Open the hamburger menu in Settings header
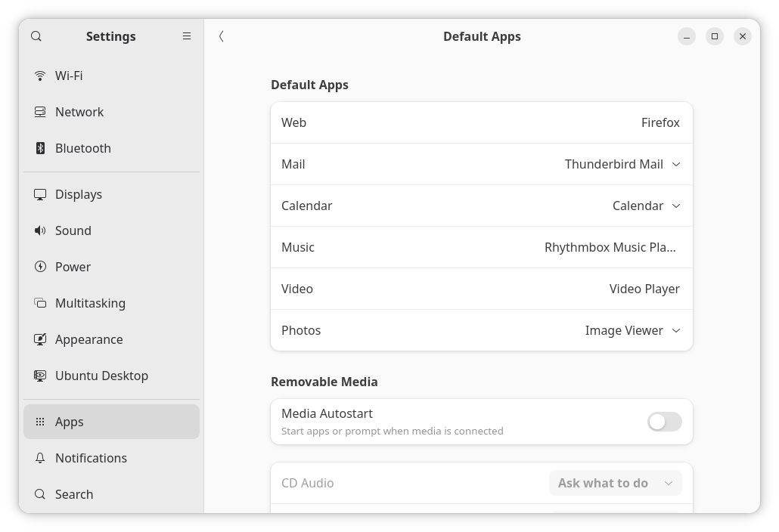The image size is (779, 532). (x=187, y=36)
